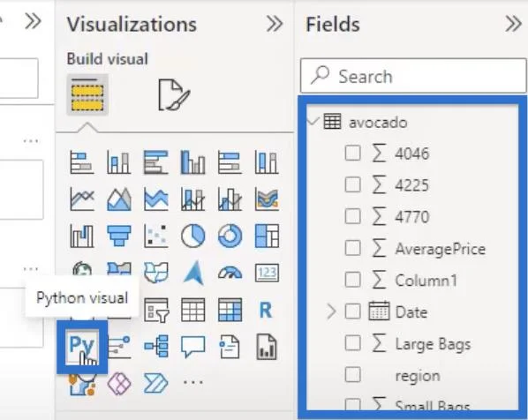This screenshot has height=420, width=528.
Task: Expand the Date hierarchy chevron
Action: click(331, 311)
